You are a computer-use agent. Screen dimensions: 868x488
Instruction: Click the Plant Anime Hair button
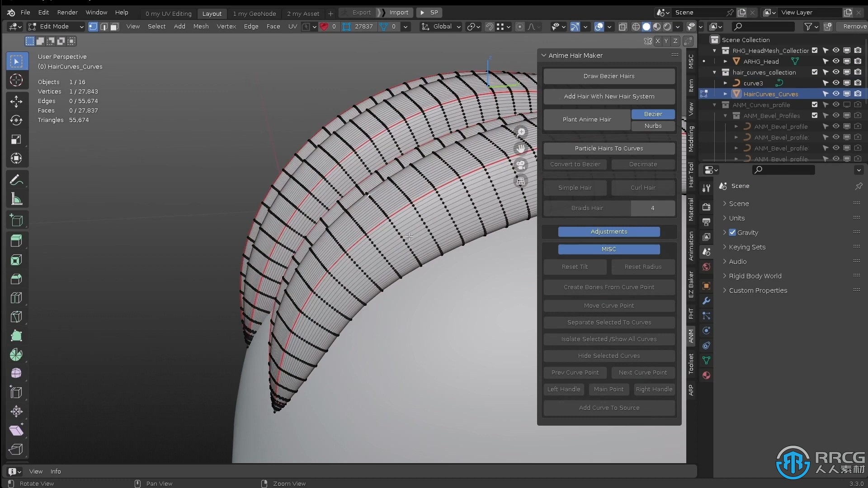click(586, 119)
